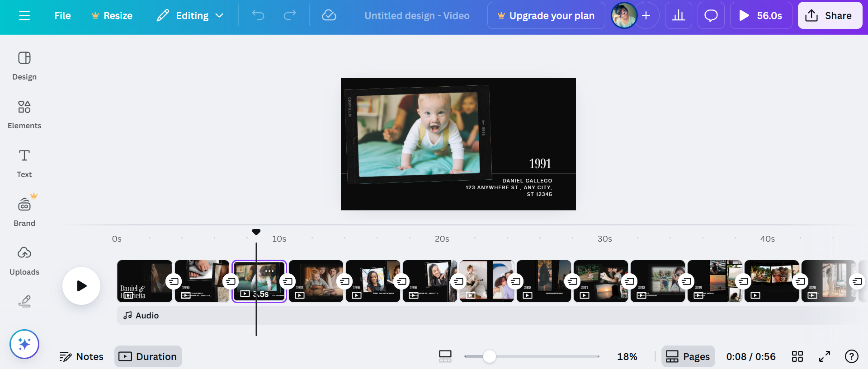Viewport: 868px width, 369px height.
Task: Add transition just before the 2020 clip
Action: click(800, 281)
